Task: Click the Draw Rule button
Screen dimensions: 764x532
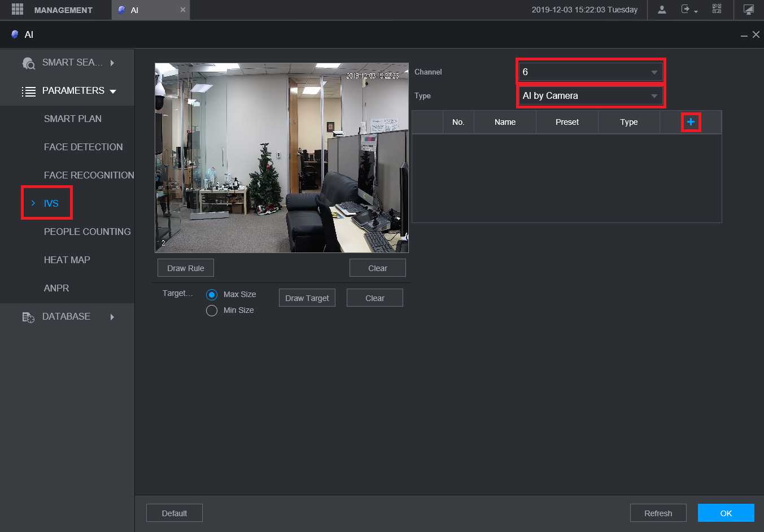Action: (186, 268)
